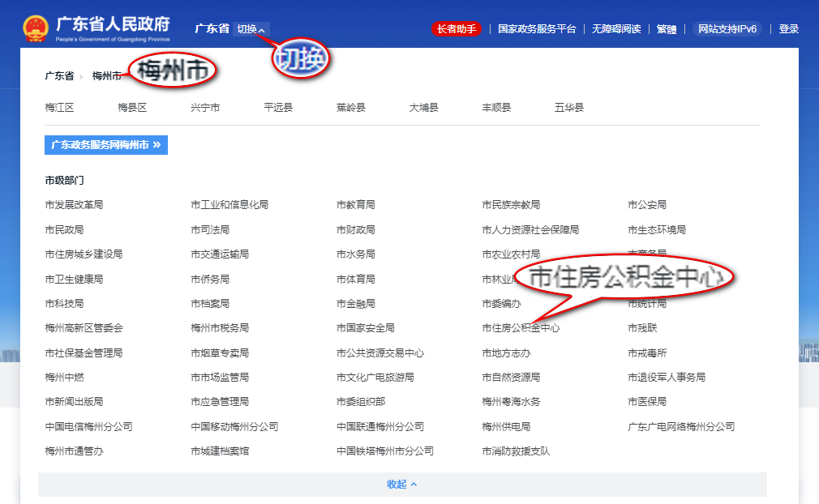Image resolution: width=819 pixels, height=504 pixels.
Task: Select the 蕉岭县 county
Action: click(x=351, y=108)
